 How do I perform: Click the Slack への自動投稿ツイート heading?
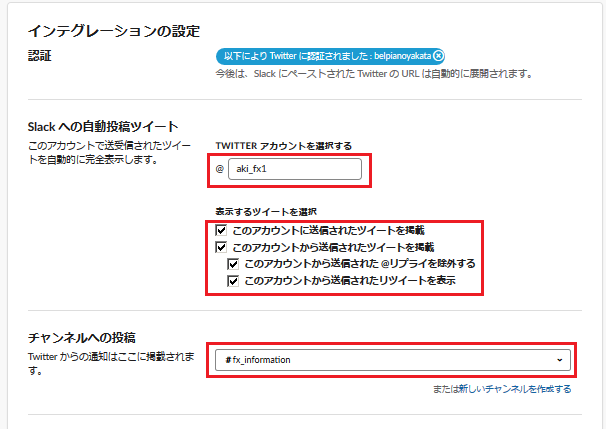click(103, 127)
